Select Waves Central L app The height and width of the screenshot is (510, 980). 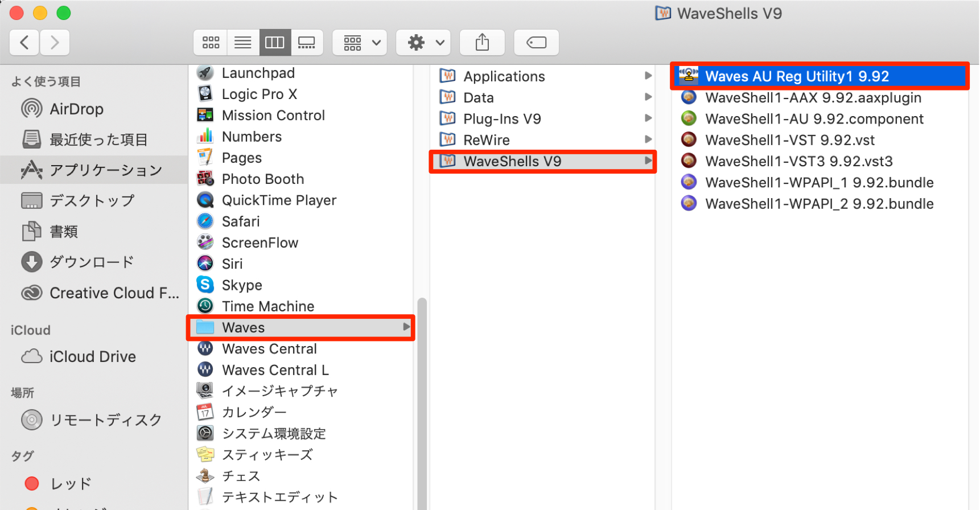[x=302, y=370]
